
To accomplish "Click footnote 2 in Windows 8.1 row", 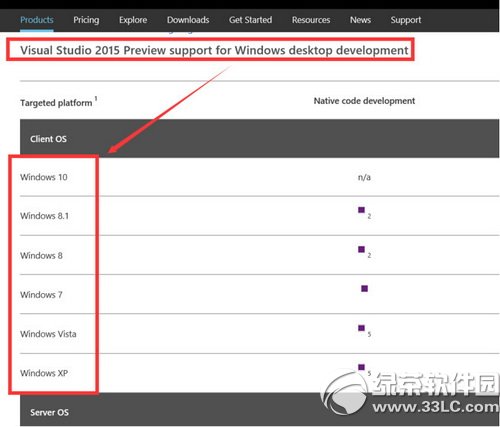I will (369, 216).
